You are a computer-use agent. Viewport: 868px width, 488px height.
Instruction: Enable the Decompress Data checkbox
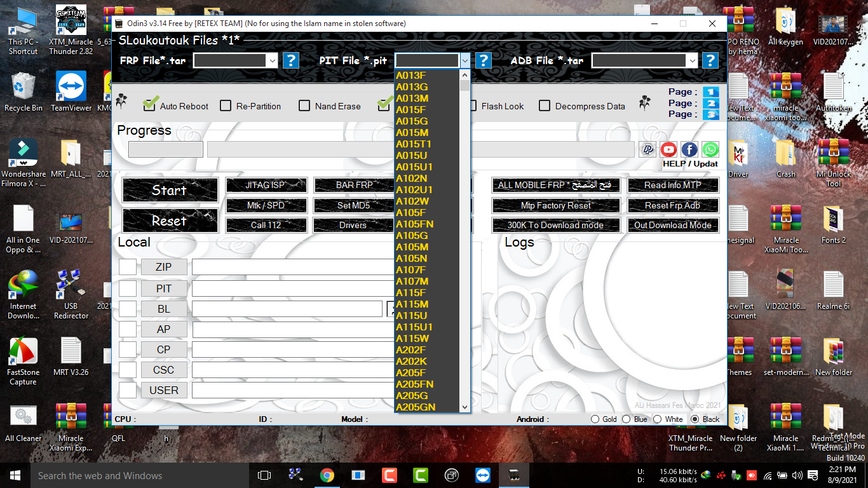point(545,105)
